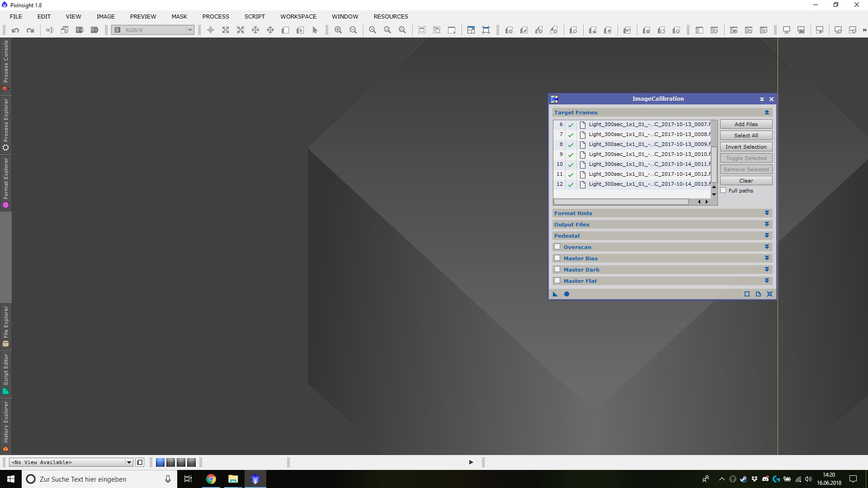Viewport: 868px width, 488px height.
Task: Click the Clear button
Action: [746, 181]
